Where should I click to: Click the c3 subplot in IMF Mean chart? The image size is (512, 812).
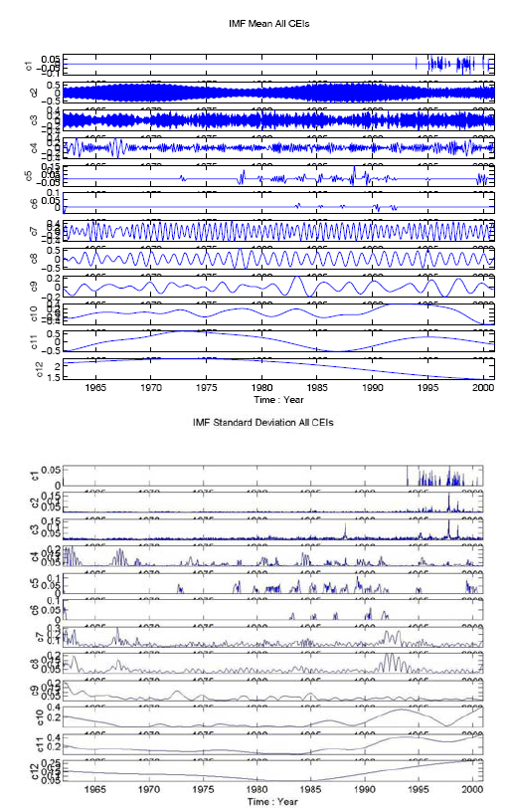[x=278, y=119]
